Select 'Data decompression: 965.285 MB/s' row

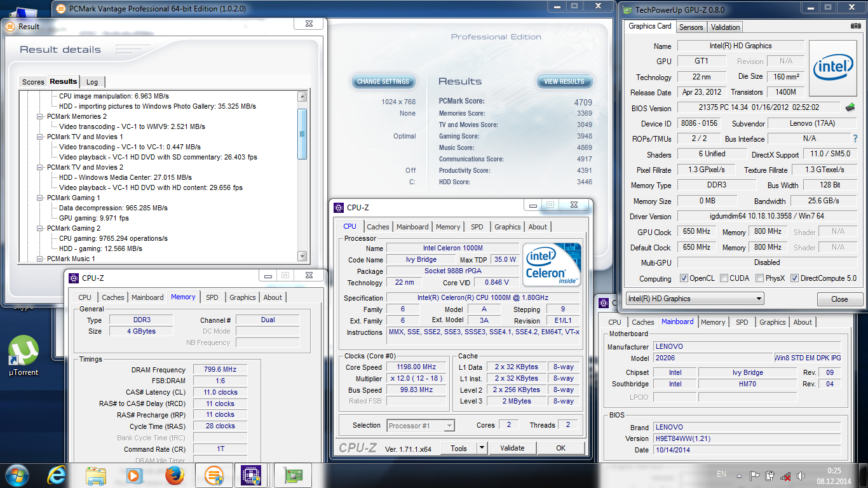(x=113, y=208)
